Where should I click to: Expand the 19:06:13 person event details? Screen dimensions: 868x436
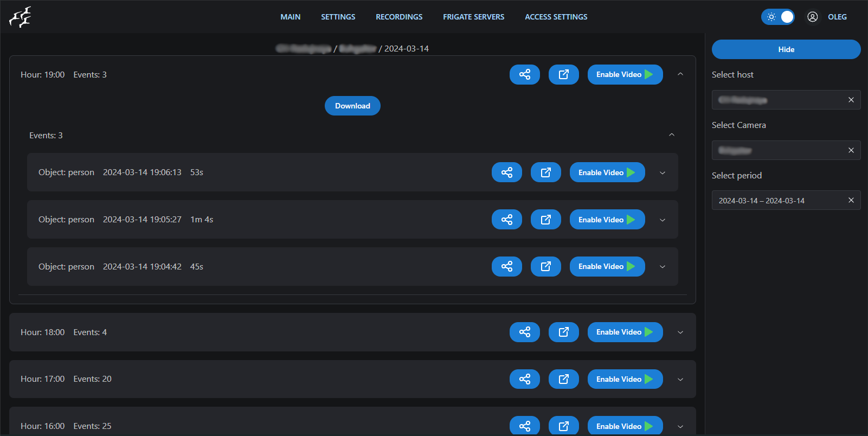tap(662, 173)
